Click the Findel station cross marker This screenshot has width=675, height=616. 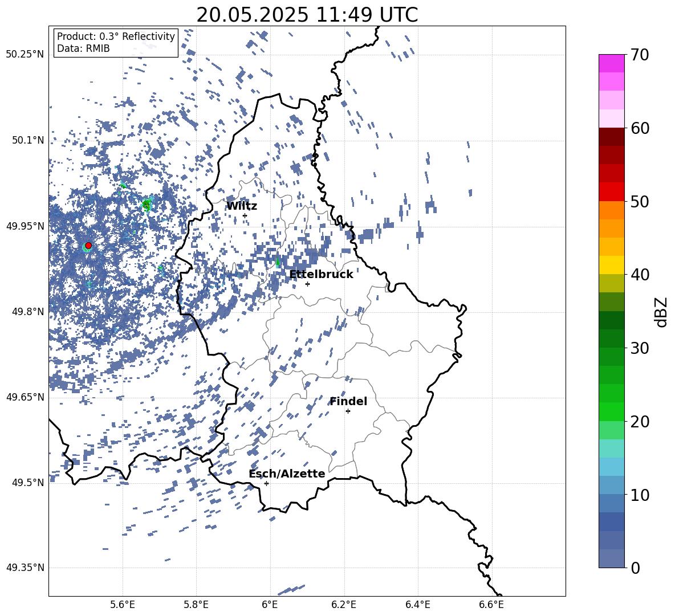click(348, 411)
